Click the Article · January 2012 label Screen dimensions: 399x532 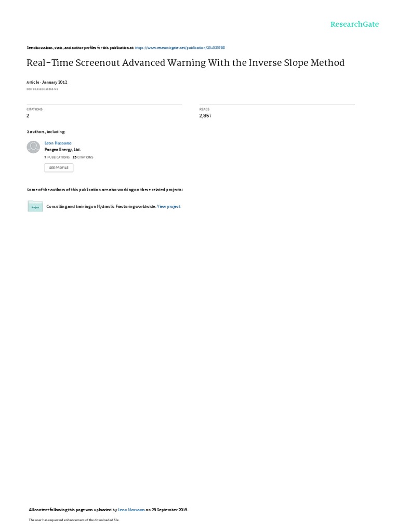click(x=47, y=82)
